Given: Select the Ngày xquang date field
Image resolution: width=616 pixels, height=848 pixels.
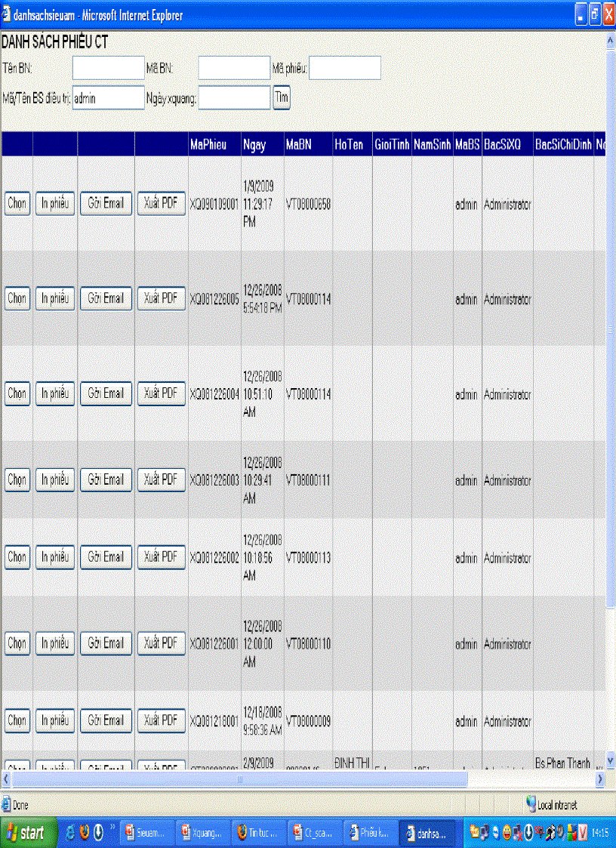Looking at the screenshot, I should [x=234, y=98].
